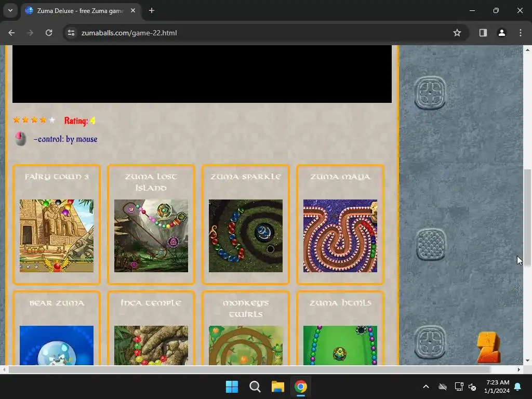Viewport: 532px width, 399px height.
Task: Reload the Zuma Deluxe page
Action: pos(49,33)
